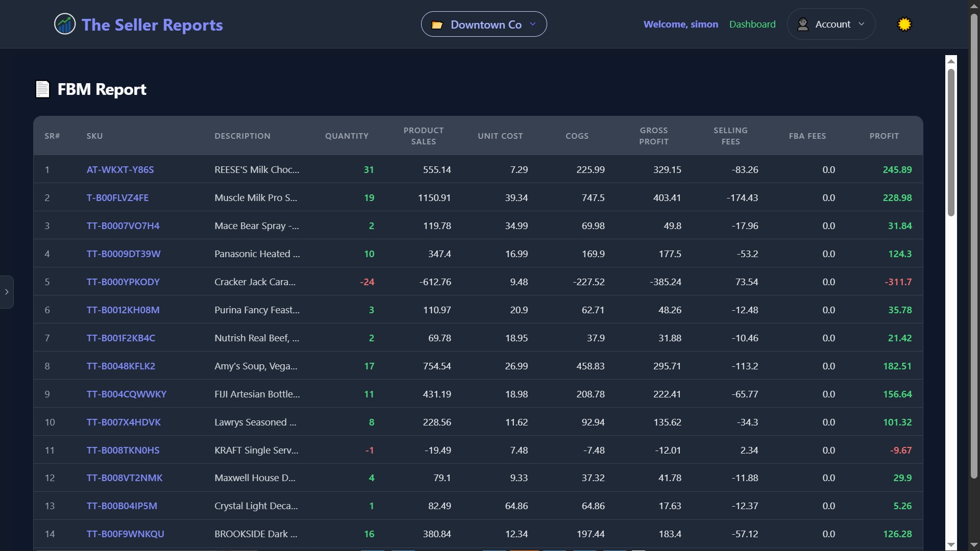Click COGS value 458.83

[591, 366]
